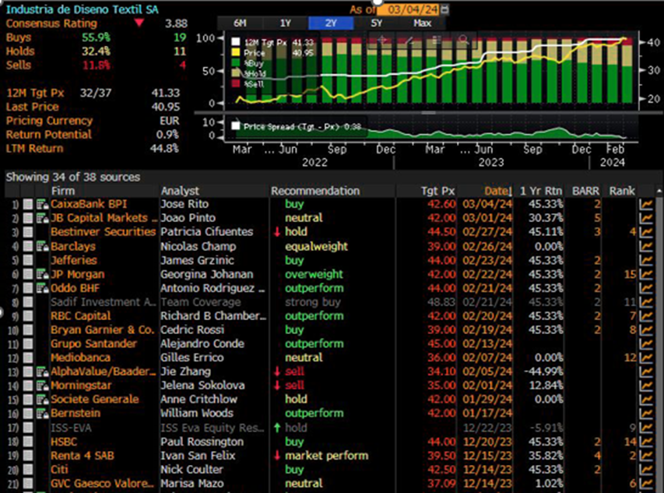
Task: Open report document icon for Morningstar
Action: 42,386
